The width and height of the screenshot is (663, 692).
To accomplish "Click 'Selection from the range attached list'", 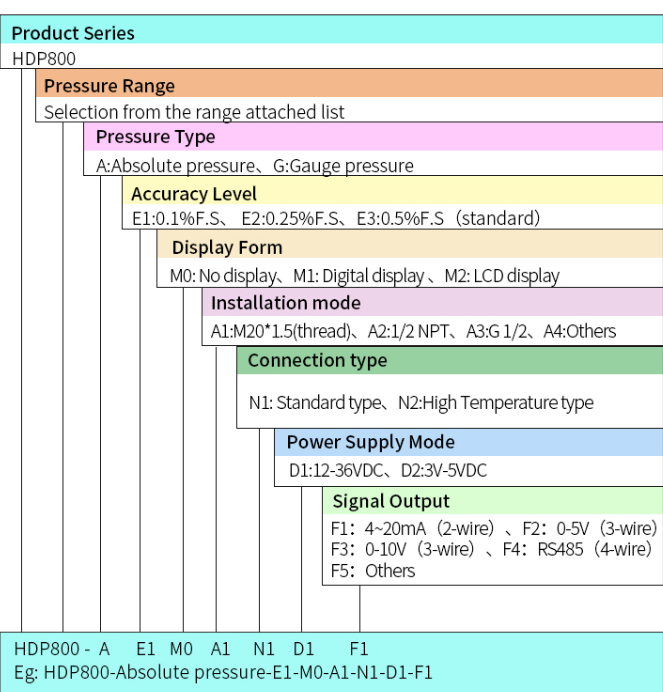I will click(x=194, y=112).
